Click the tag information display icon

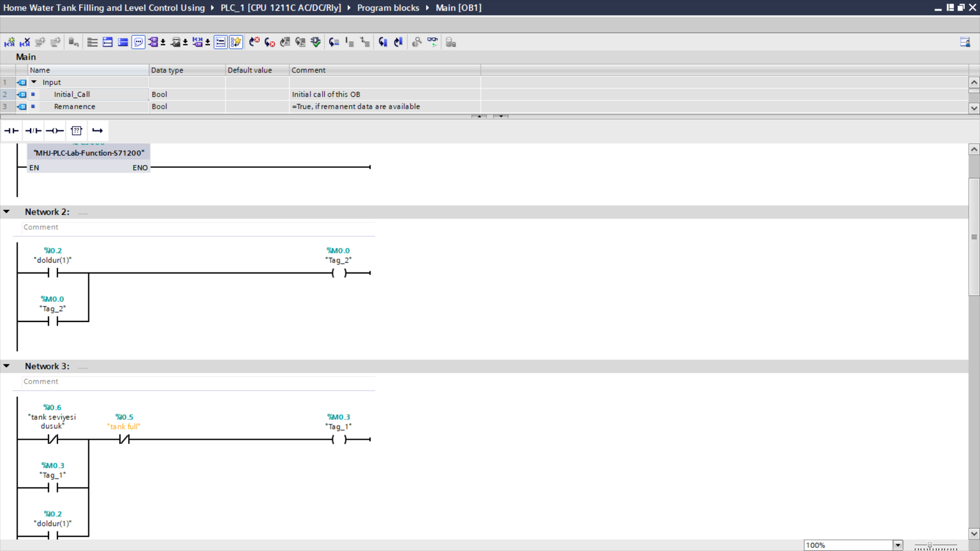tap(175, 42)
